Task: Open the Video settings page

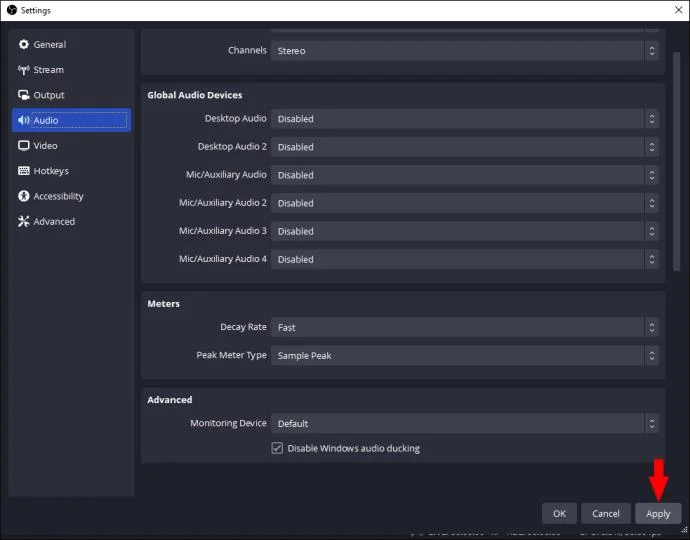Action: coord(71,146)
